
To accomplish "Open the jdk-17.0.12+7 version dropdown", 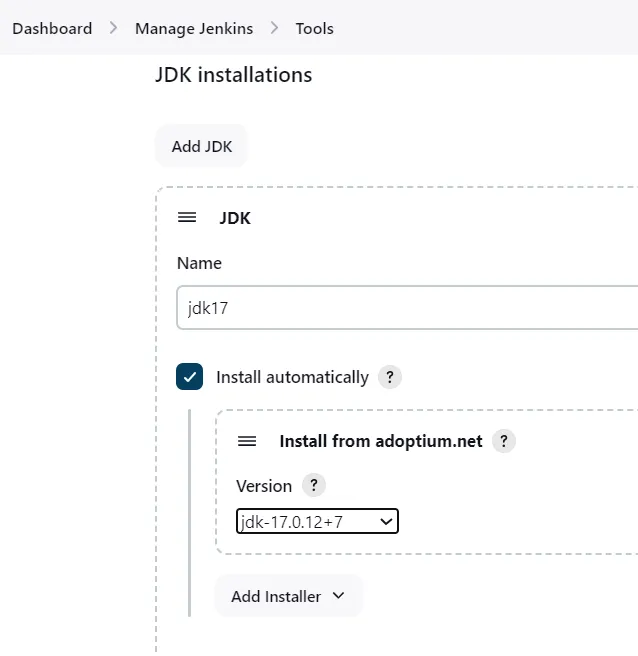I will tap(317, 521).
